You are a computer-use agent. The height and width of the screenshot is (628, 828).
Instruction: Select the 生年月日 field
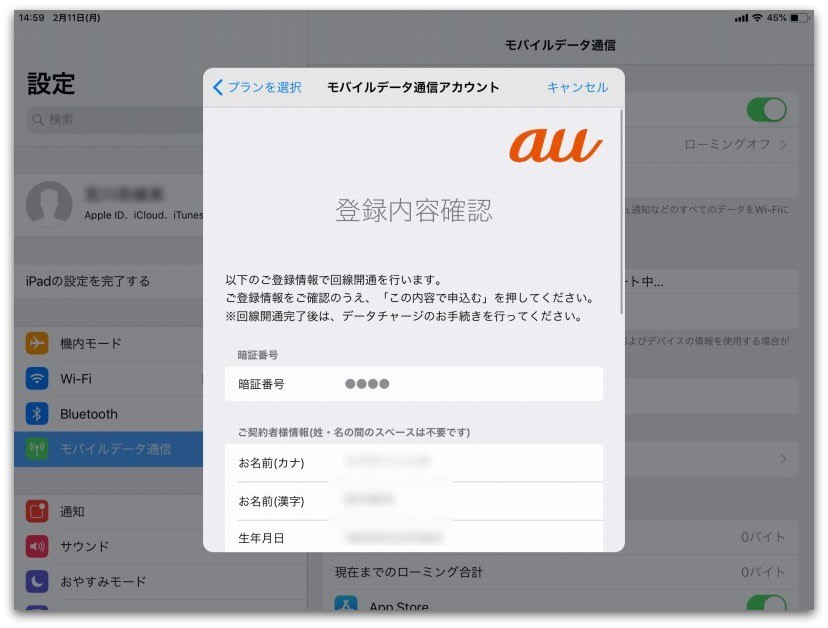413,537
